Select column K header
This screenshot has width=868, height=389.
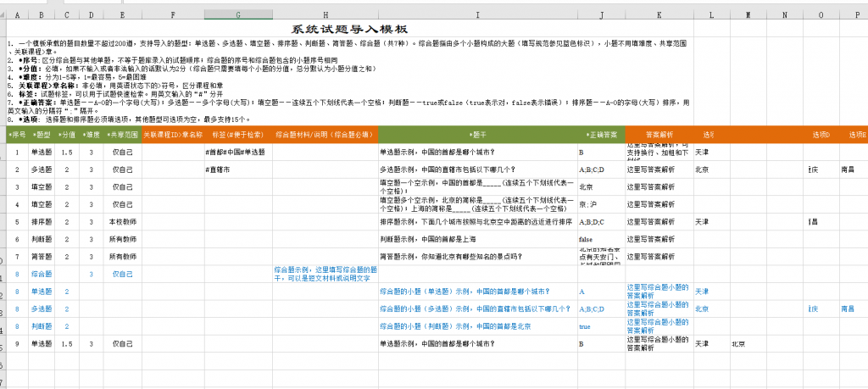[x=659, y=15]
